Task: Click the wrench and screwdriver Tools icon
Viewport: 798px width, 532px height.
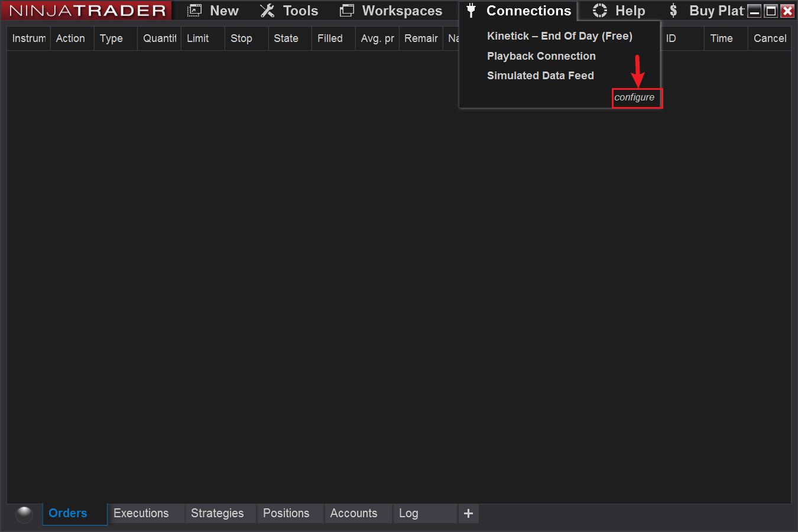Action: pos(267,11)
